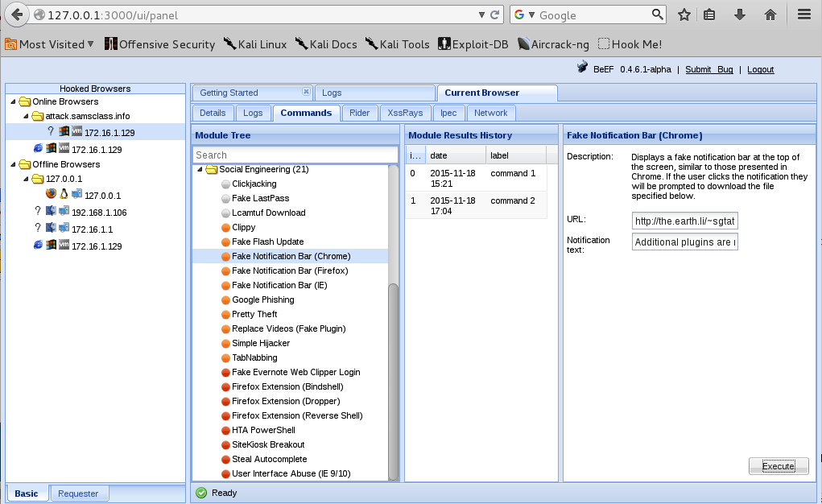822x504 pixels.
Task: Select the command 1 result row
Action: [x=476, y=178]
